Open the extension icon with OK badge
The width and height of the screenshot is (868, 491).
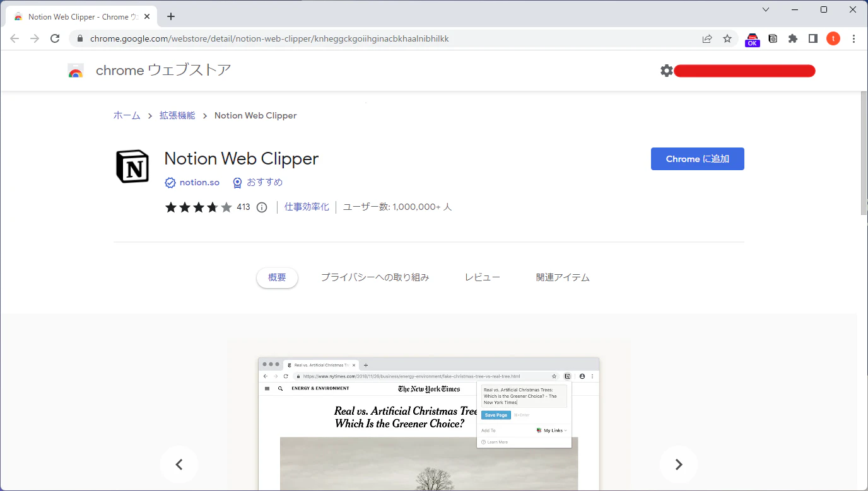(x=753, y=39)
